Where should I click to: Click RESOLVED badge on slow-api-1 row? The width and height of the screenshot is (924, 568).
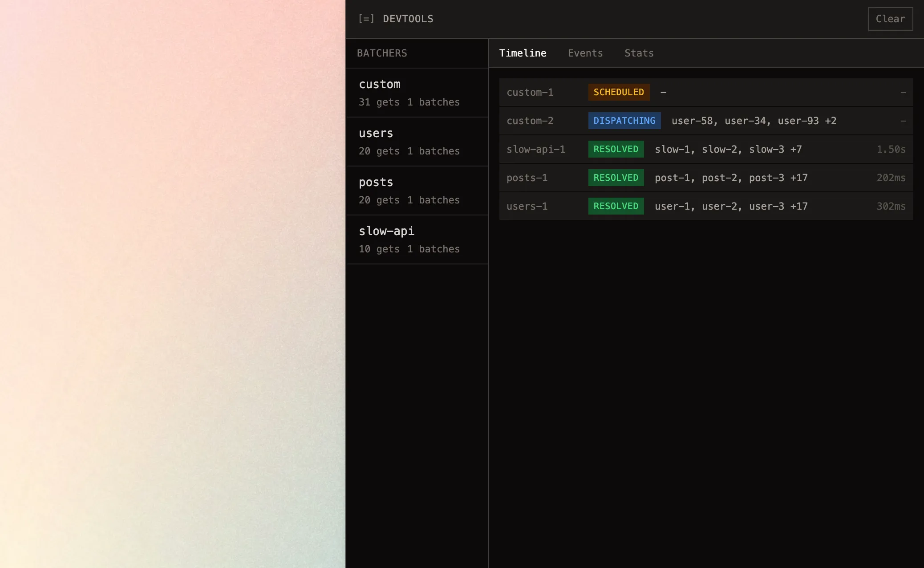click(x=616, y=149)
